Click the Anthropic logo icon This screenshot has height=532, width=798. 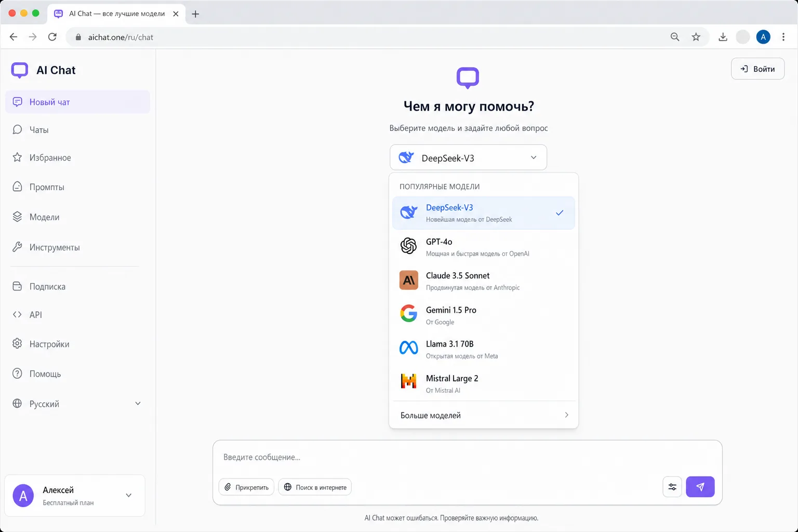409,281
